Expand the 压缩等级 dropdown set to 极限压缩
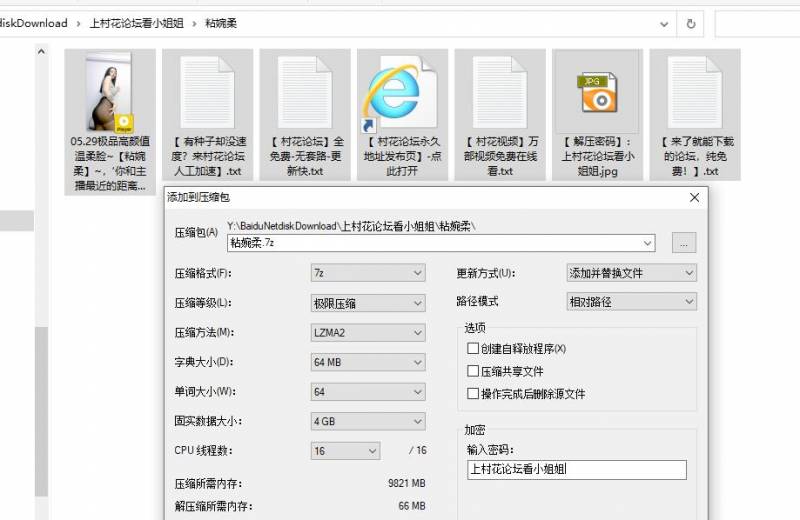Screen dimensions: 800x520 [x=368, y=303]
